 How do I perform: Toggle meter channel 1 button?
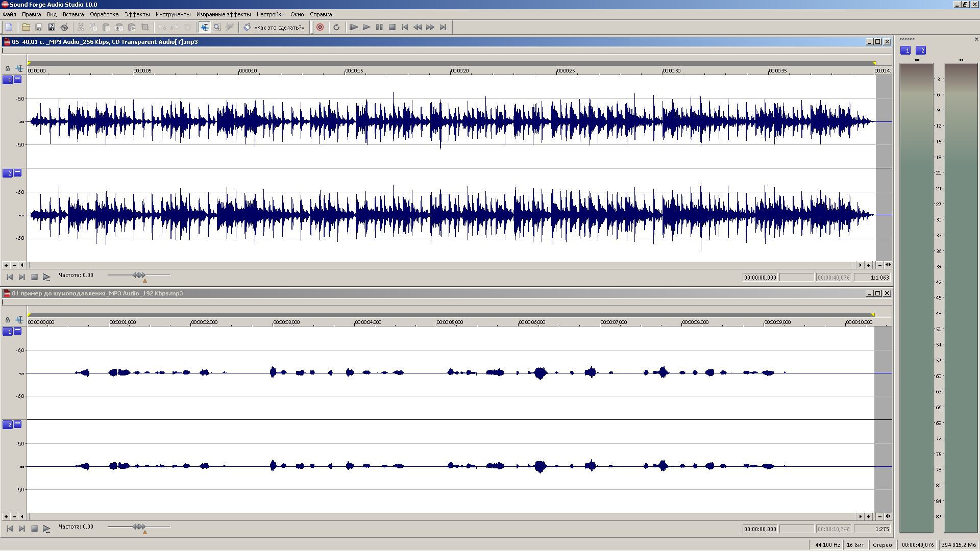point(905,51)
